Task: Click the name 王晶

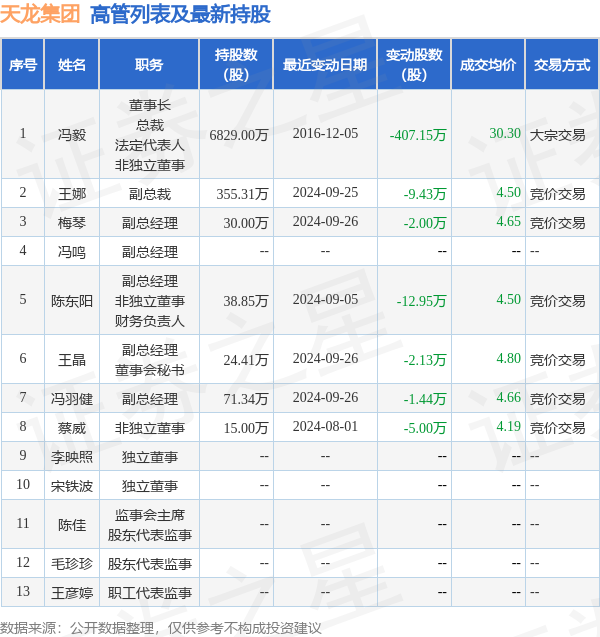Action: (x=71, y=360)
